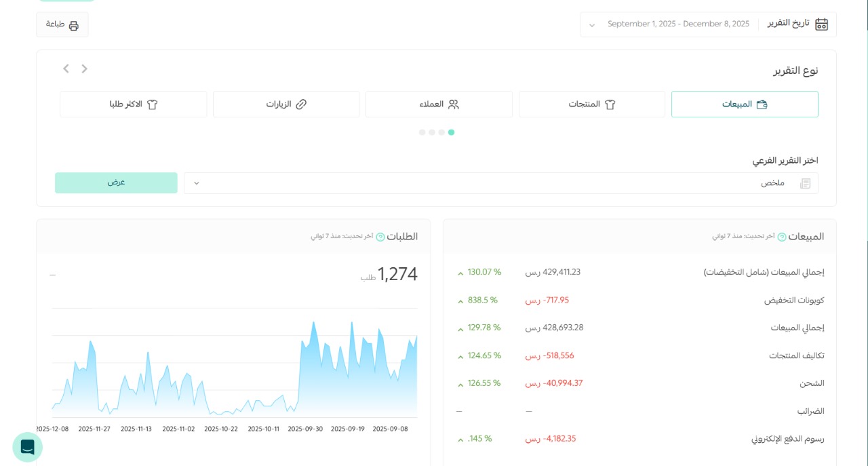Screen dimensions: 868x466
Task: Click the shirt icon on المنتجات tab
Action: pos(611,104)
